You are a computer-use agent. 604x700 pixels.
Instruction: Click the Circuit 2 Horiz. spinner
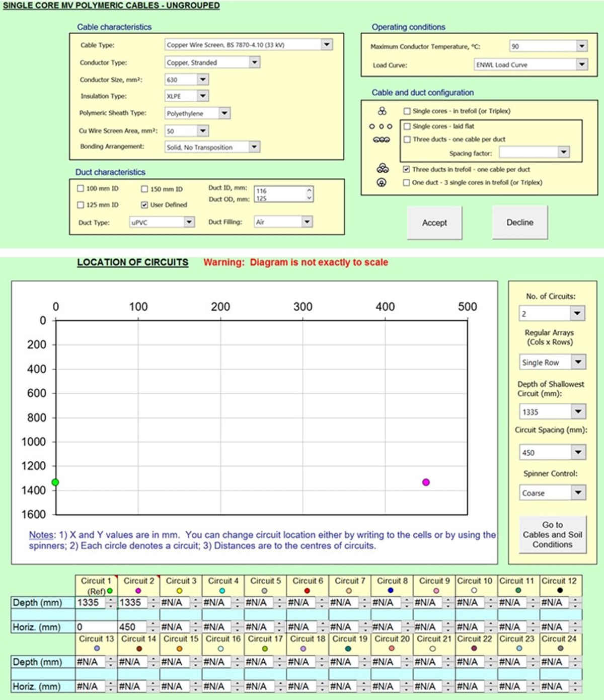tap(153, 627)
